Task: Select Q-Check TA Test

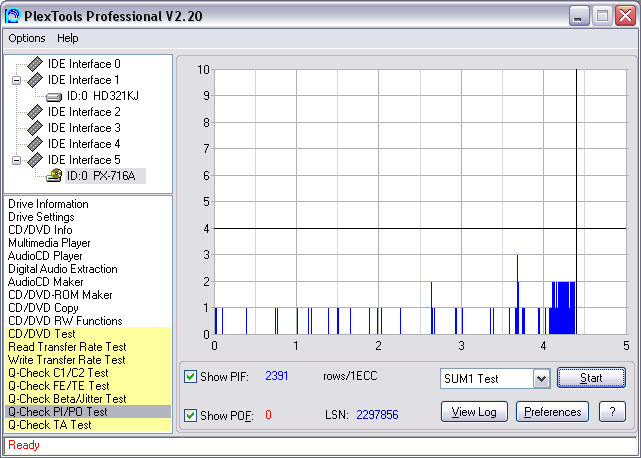Action: pyautogui.click(x=88, y=425)
